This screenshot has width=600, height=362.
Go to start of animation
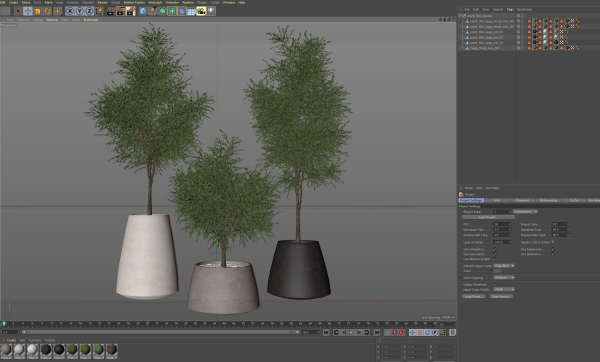326,333
